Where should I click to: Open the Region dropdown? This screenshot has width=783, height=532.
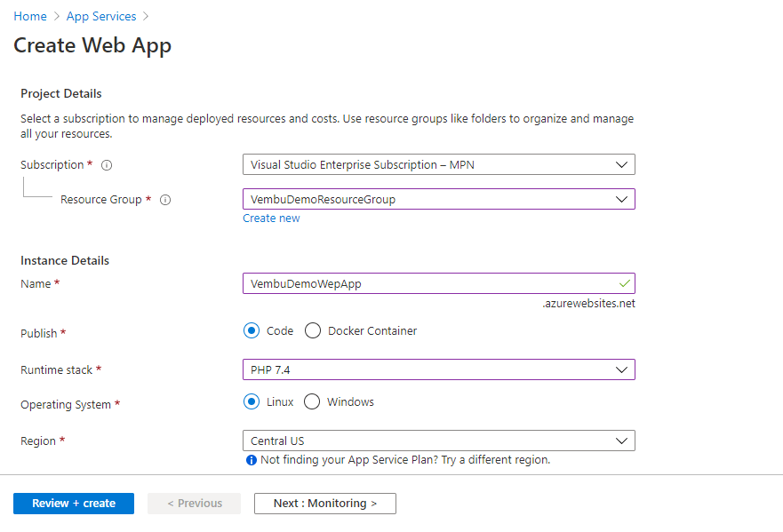coord(439,441)
